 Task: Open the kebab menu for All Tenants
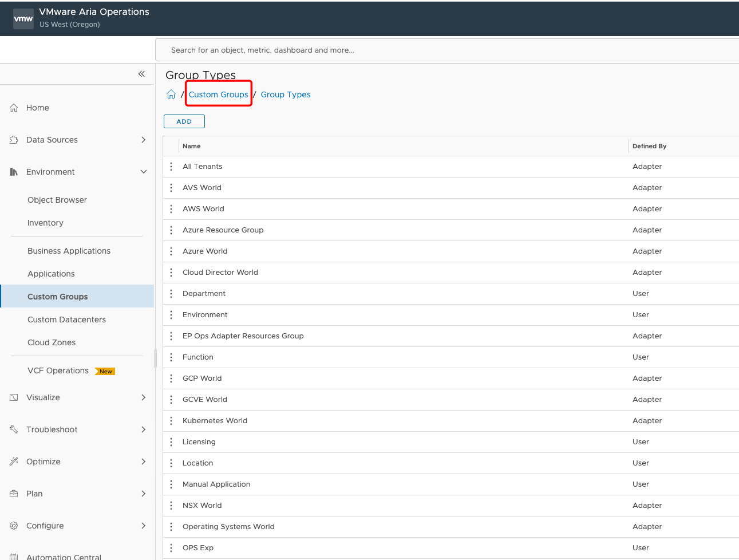[x=171, y=167]
